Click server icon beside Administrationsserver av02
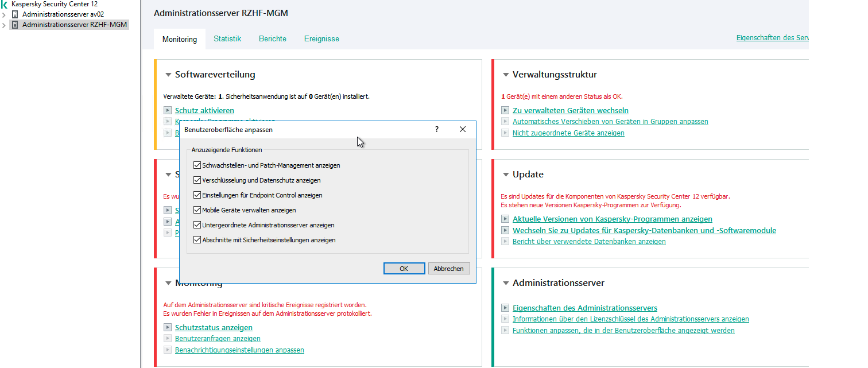Screen dimensions: 868x368 point(15,14)
